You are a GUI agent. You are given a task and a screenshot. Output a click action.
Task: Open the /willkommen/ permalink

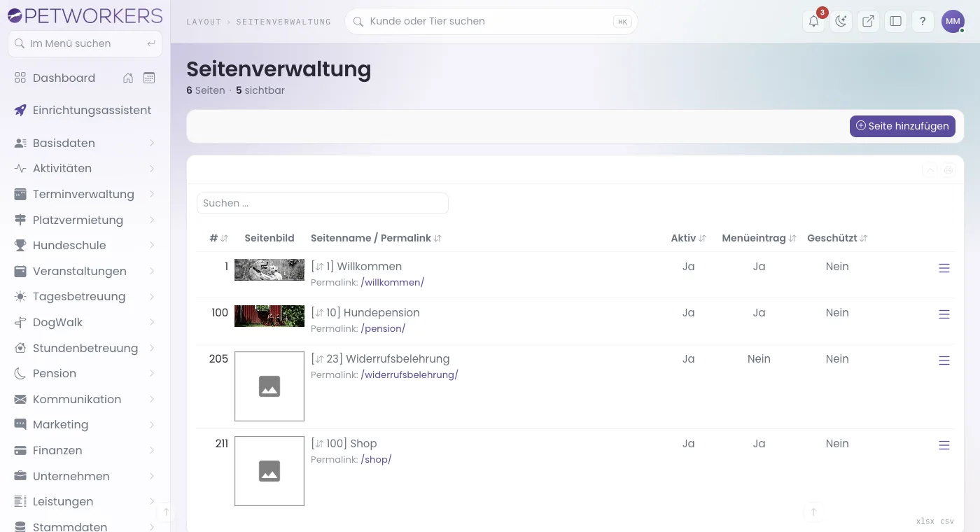point(393,283)
